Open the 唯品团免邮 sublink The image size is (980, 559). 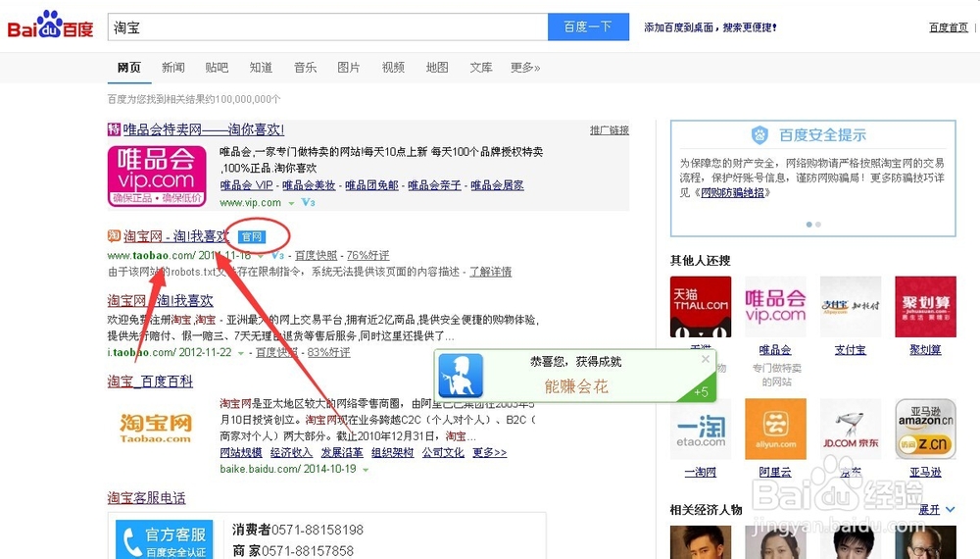coord(371,185)
